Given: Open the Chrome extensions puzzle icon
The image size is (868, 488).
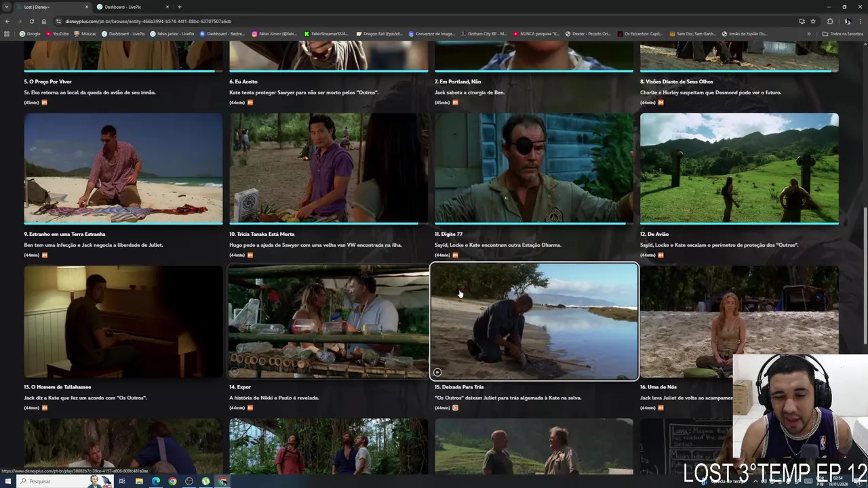Looking at the screenshot, I should click(x=830, y=21).
